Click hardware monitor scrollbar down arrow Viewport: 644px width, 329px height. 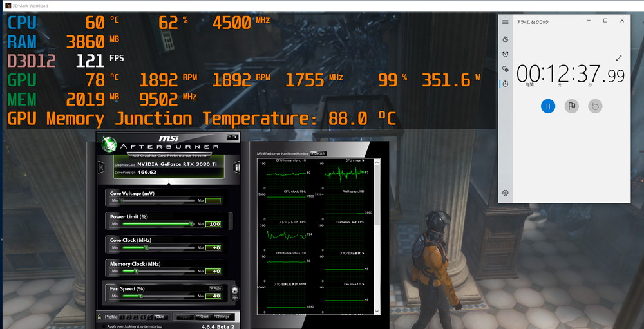pos(377,312)
